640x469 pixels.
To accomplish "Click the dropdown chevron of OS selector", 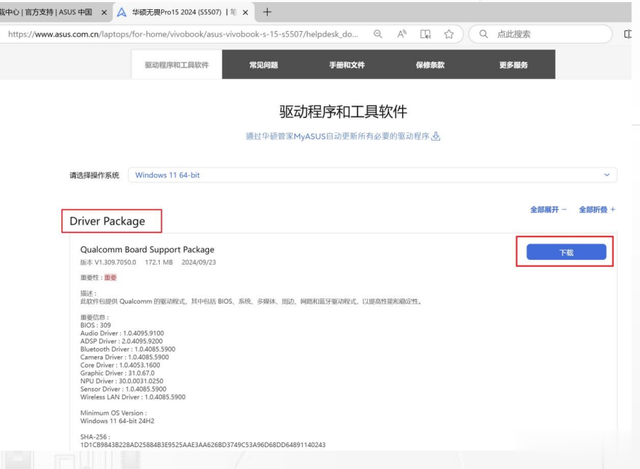I will click(607, 175).
